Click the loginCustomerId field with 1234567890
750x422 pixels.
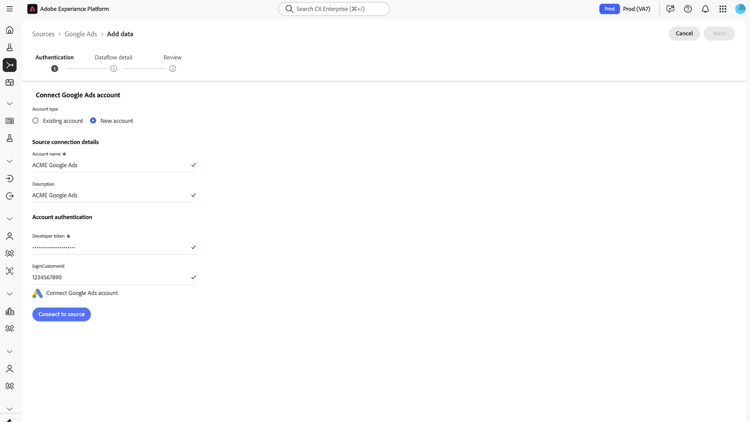click(x=114, y=278)
